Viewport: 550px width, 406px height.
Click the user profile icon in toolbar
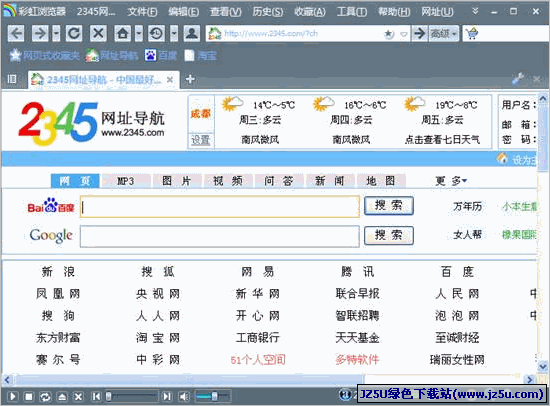[192, 34]
